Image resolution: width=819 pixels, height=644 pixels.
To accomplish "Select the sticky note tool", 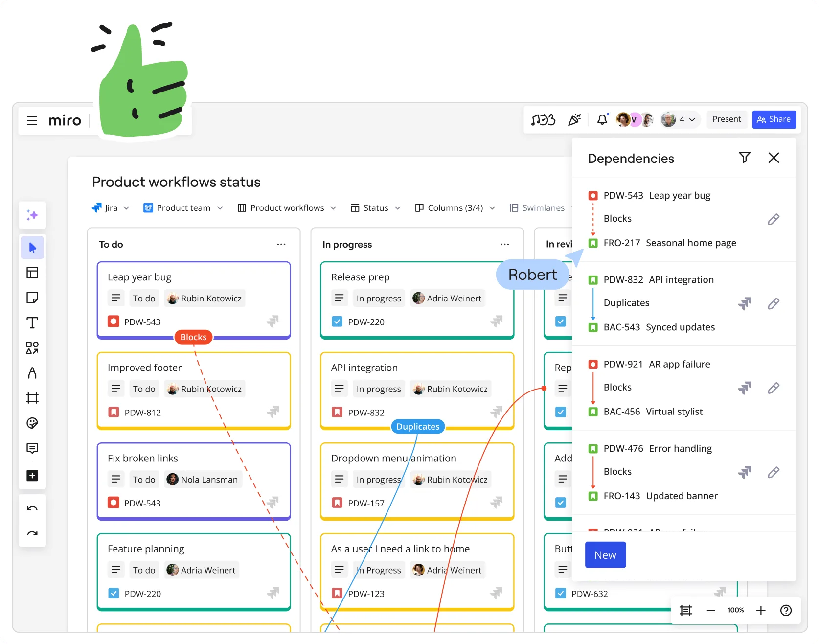I will pos(32,298).
